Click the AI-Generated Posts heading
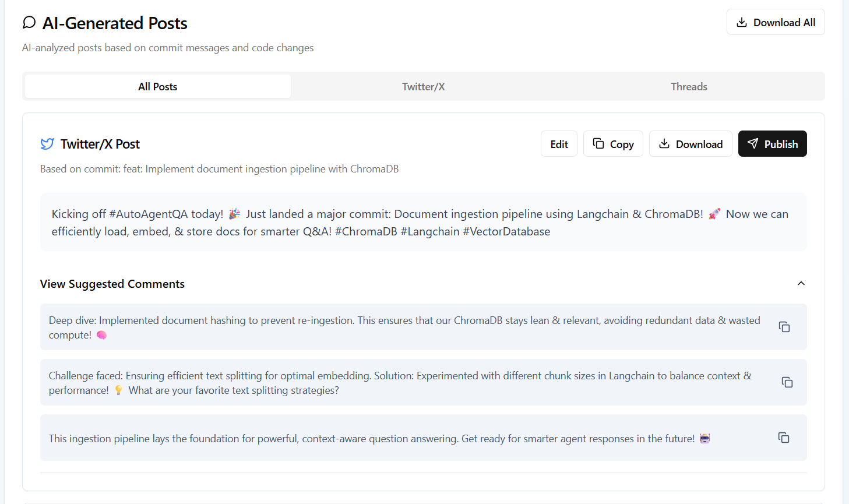The image size is (849, 504). (x=115, y=23)
